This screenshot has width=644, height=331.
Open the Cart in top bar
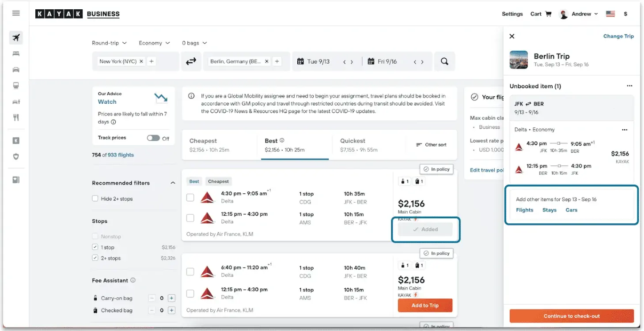tap(541, 14)
